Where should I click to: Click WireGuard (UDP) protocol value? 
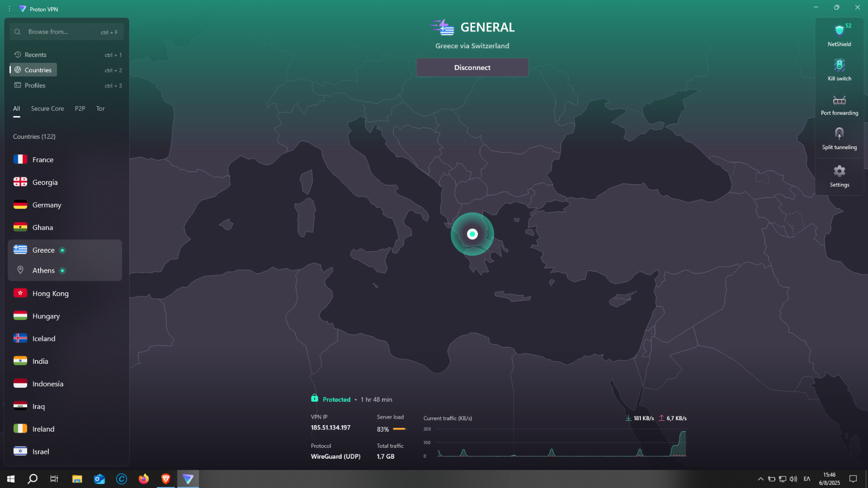335,457
